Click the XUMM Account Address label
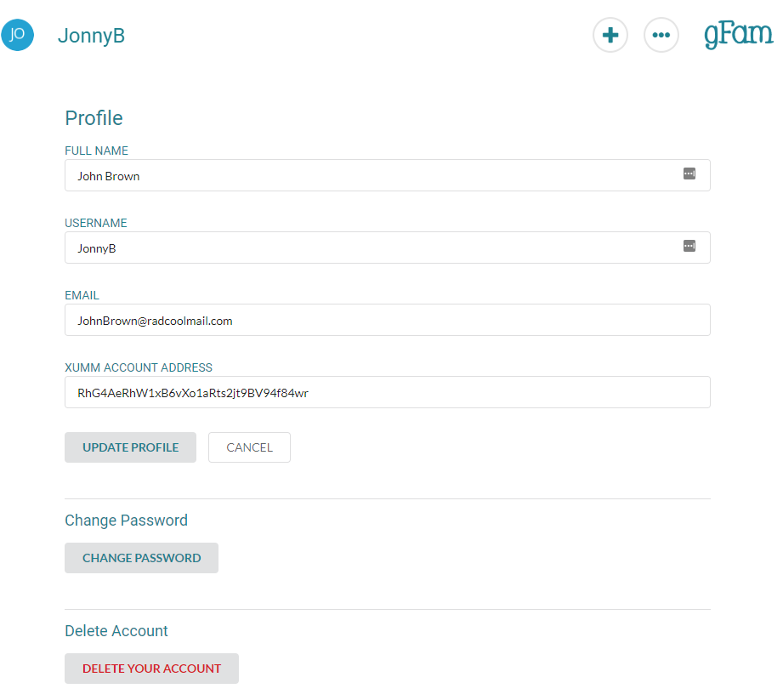783x700 pixels. [x=139, y=367]
